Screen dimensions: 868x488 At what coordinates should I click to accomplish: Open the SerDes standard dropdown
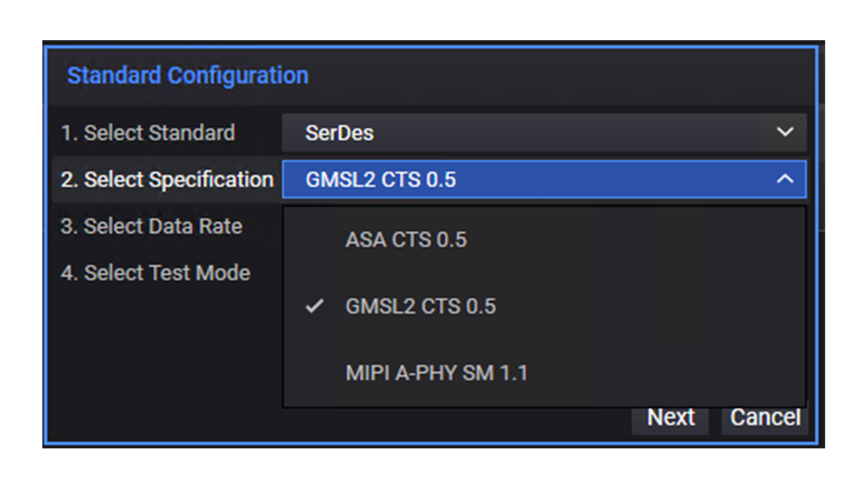click(x=542, y=133)
